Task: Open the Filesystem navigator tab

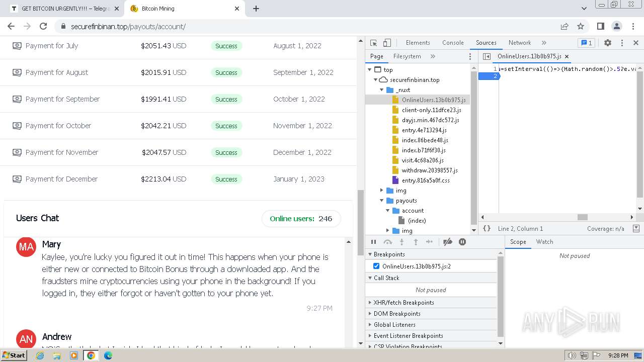Action: [407, 56]
